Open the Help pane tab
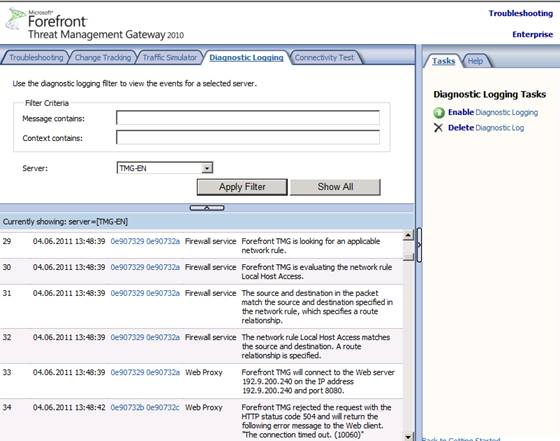 pos(475,61)
